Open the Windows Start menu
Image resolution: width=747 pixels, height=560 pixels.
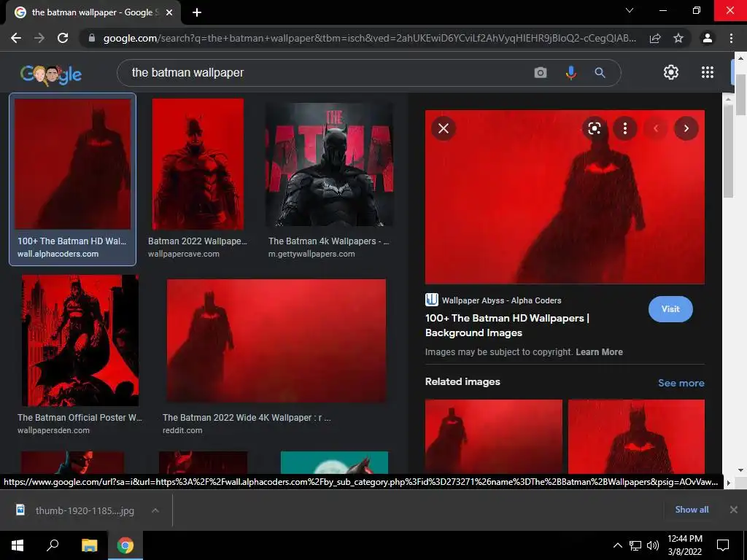coord(18,545)
